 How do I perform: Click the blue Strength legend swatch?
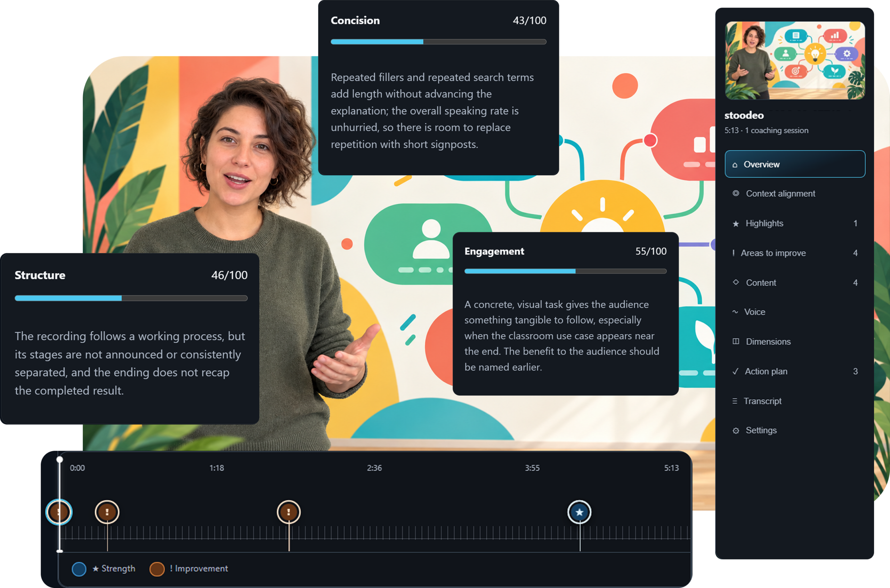79,569
